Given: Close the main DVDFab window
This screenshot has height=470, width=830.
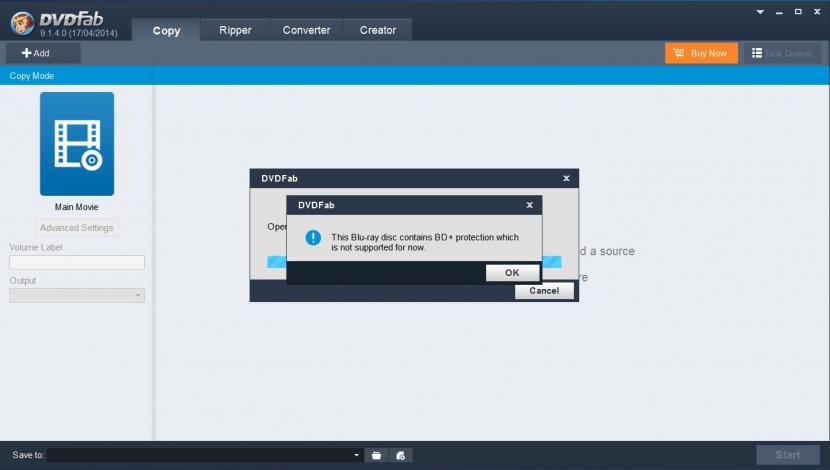Looking at the screenshot, I should 817,12.
